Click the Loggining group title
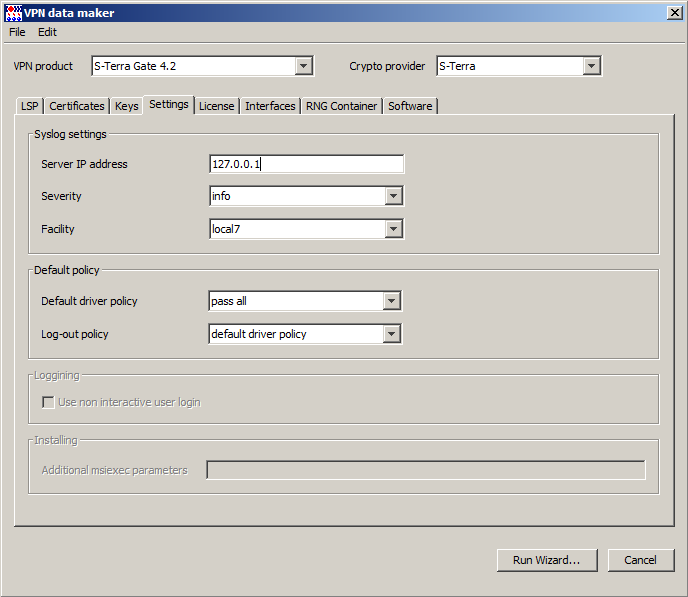The image size is (688, 597). coord(57,375)
